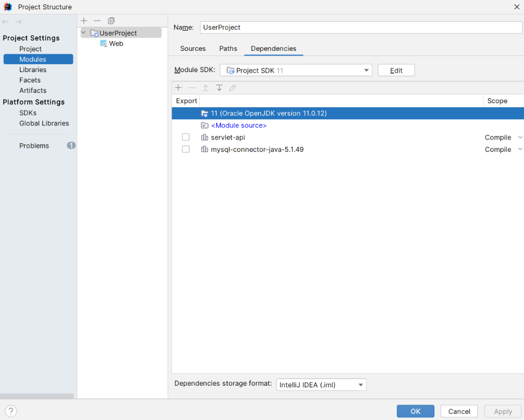
Task: Click the Export column header
Action: tap(186, 101)
